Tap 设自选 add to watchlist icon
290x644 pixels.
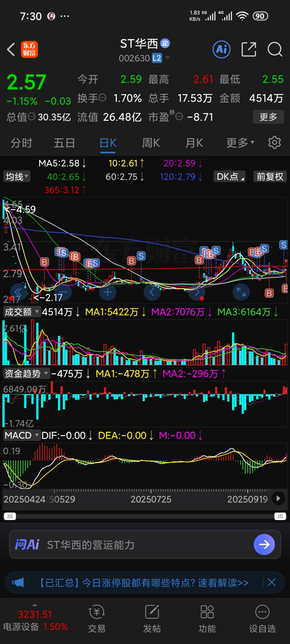[262, 619]
